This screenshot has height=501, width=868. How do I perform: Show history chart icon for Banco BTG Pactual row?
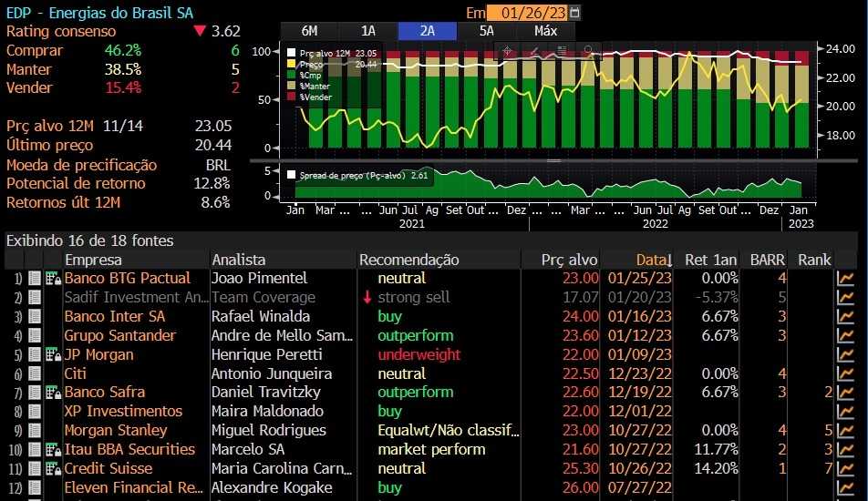tap(845, 278)
